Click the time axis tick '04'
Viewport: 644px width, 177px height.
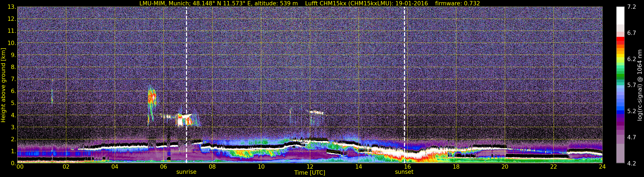coord(115,167)
